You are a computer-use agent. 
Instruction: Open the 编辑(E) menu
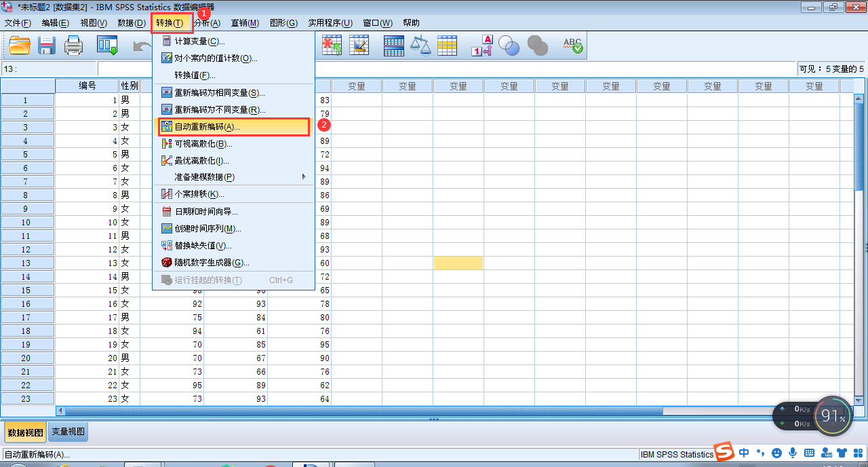pyautogui.click(x=56, y=22)
